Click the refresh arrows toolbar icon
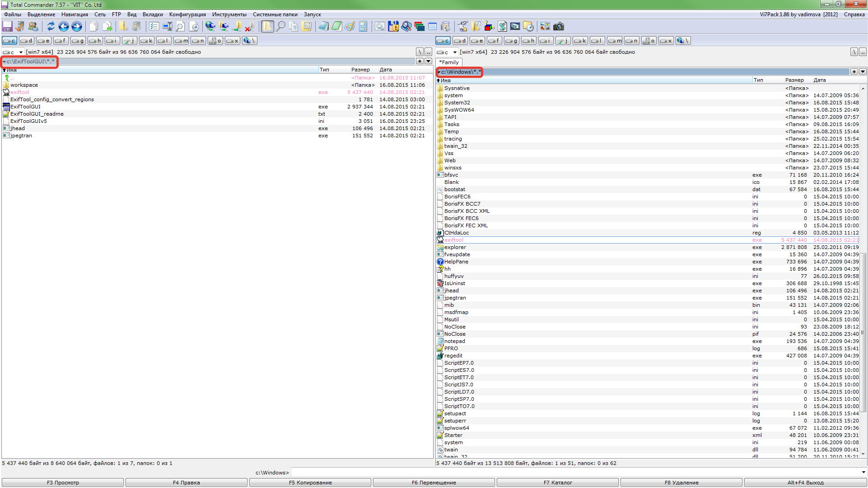868x488 pixels. click(x=51, y=26)
